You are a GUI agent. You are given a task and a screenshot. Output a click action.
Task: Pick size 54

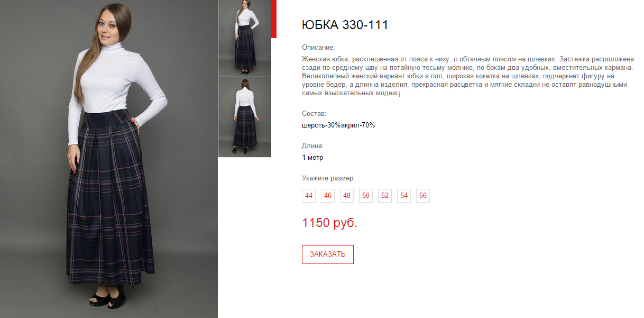[x=404, y=196]
